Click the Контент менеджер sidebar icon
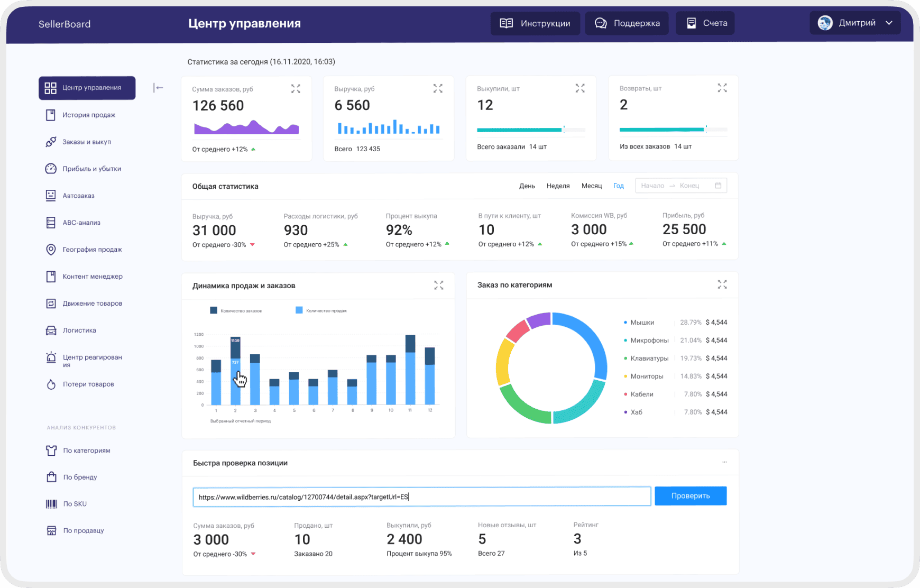The image size is (920, 588). [51, 277]
